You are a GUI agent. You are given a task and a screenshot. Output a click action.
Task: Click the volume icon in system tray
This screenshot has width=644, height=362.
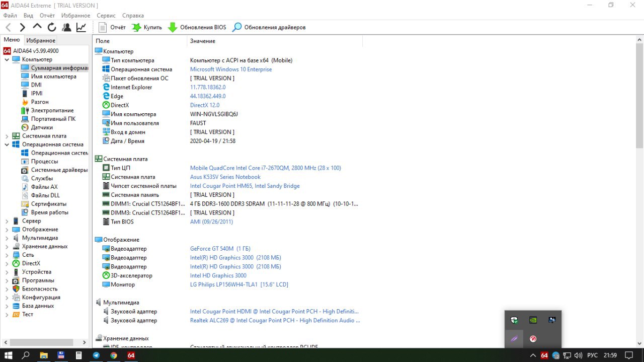click(x=578, y=355)
